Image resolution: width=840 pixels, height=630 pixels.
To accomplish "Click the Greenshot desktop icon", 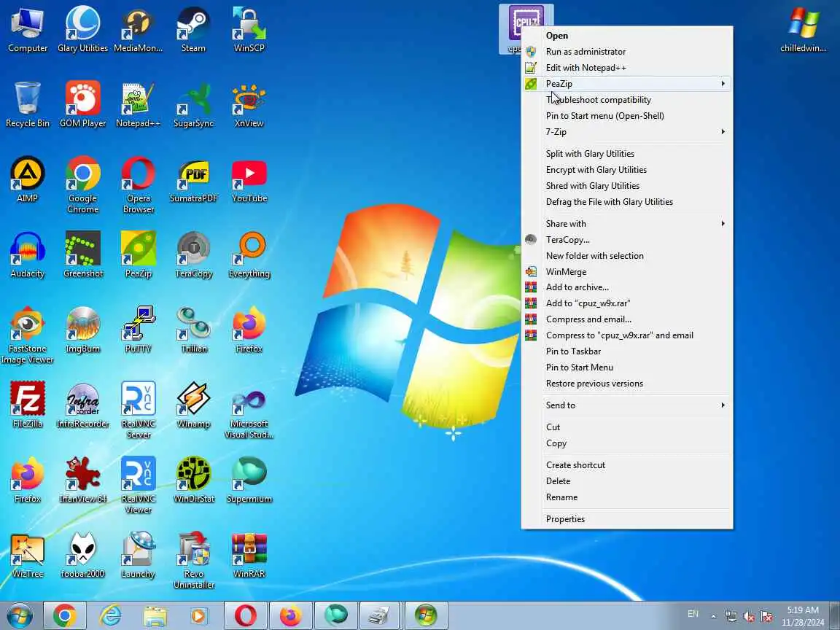I will [82, 254].
